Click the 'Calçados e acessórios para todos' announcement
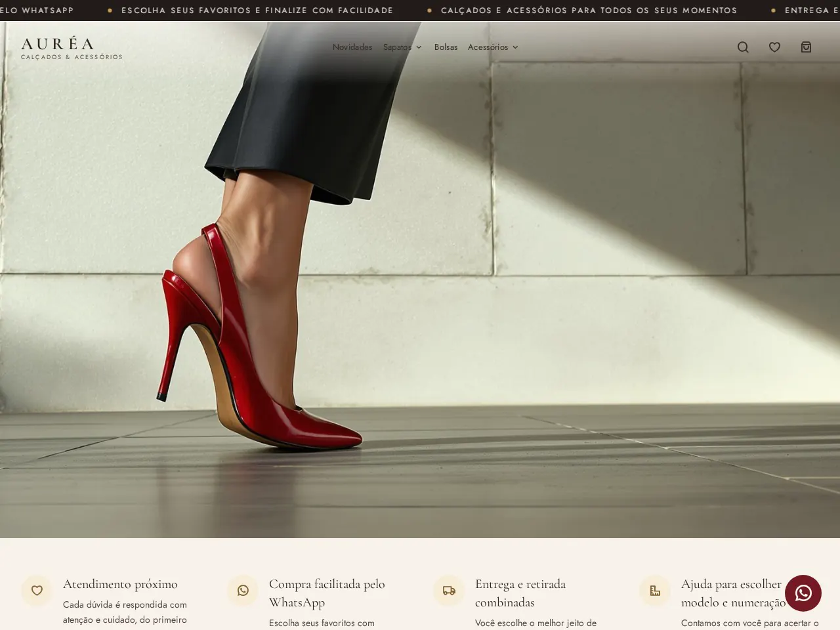Image resolution: width=840 pixels, height=630 pixels. [589, 10]
